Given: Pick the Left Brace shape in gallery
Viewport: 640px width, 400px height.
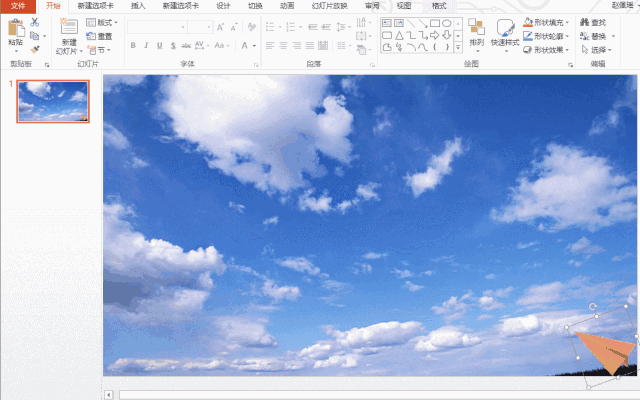Looking at the screenshot, I should click(x=435, y=47).
